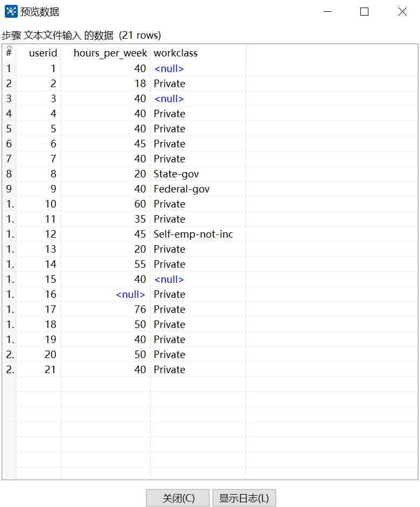Select the workclass column header
Screen dimensions: 420x507
tap(198, 53)
